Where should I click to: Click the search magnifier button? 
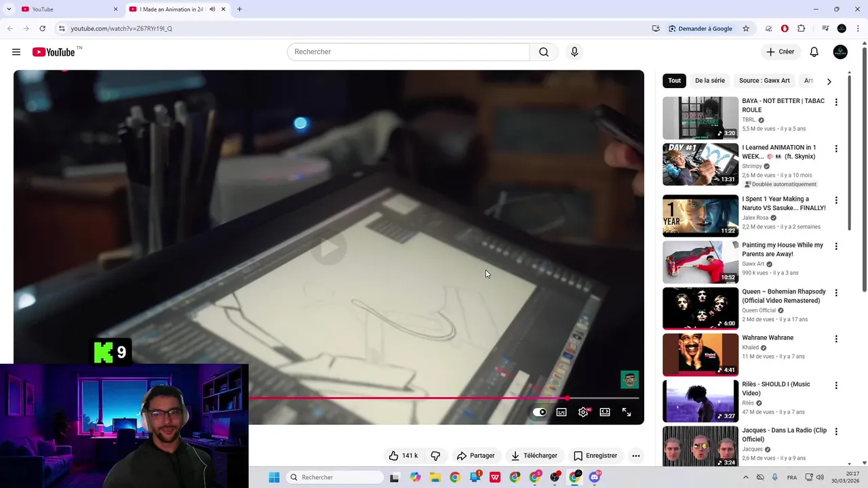(544, 52)
